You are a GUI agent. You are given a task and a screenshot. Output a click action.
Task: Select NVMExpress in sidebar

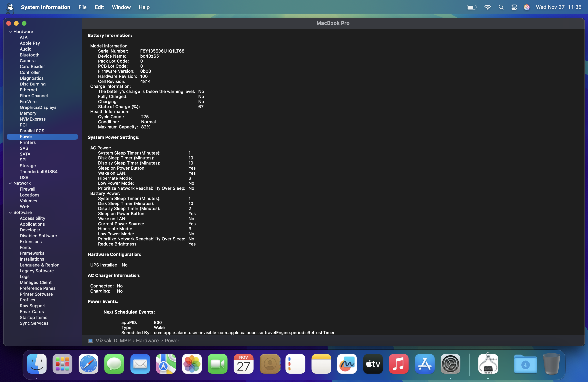33,119
